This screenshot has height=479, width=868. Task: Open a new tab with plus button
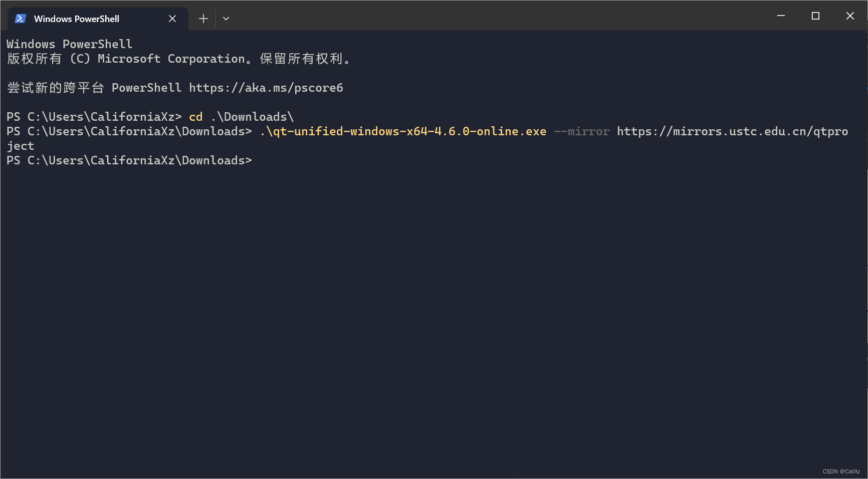[x=203, y=19]
